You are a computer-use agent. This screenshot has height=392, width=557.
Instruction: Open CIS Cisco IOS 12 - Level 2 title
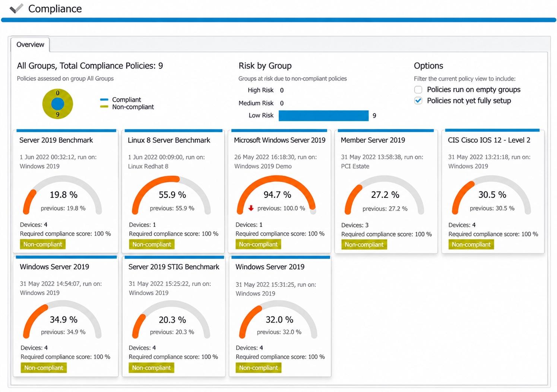489,140
